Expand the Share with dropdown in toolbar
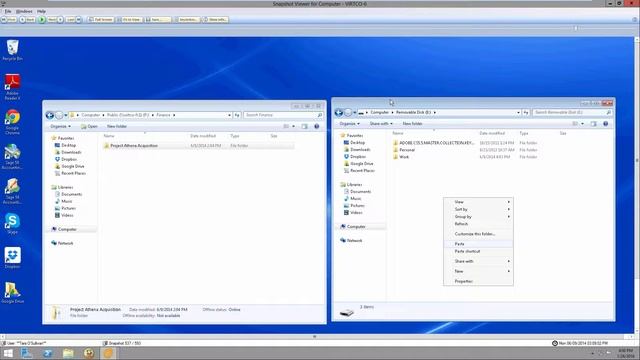Image resolution: width=640 pixels, height=360 pixels. click(x=381, y=124)
